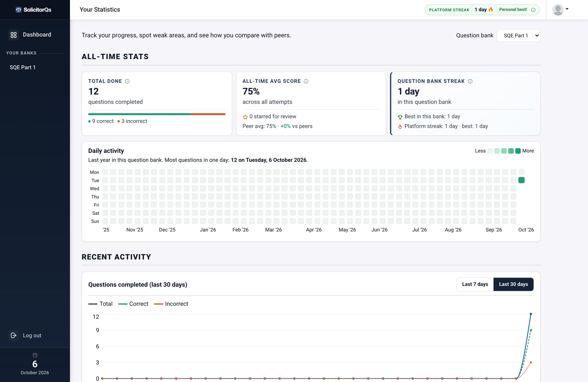Click the darkest green legend swatch
Viewport: 588px width, 382px height.
[x=518, y=151]
